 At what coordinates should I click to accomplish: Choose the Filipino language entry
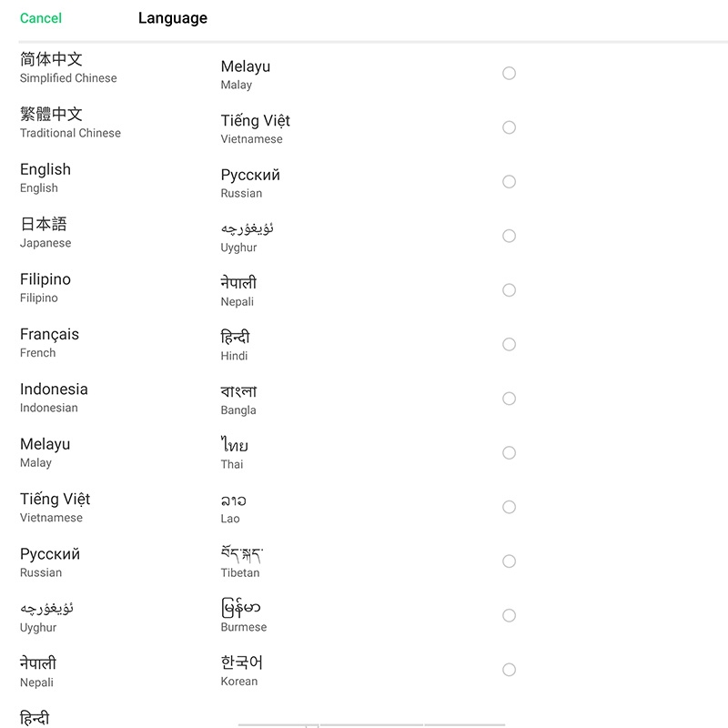[45, 288]
